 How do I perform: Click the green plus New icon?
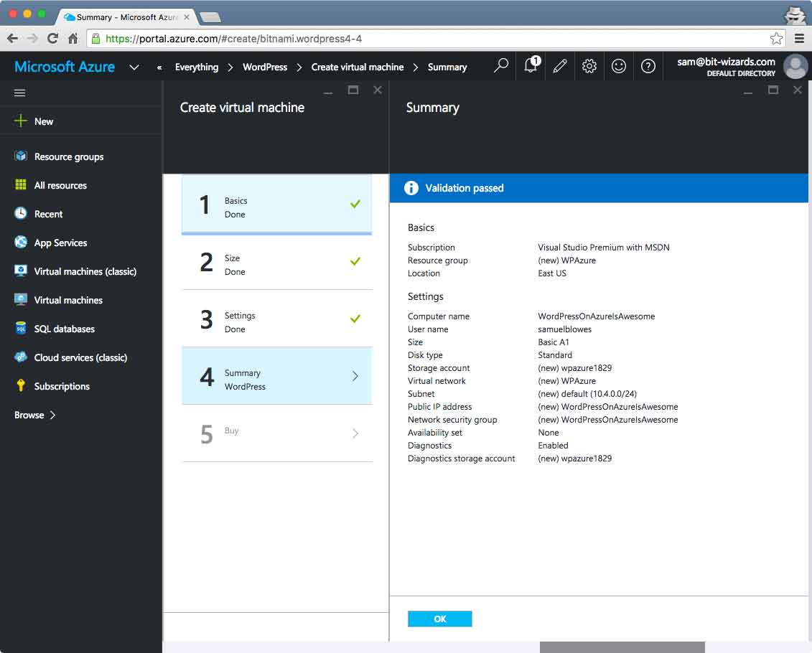[x=21, y=121]
